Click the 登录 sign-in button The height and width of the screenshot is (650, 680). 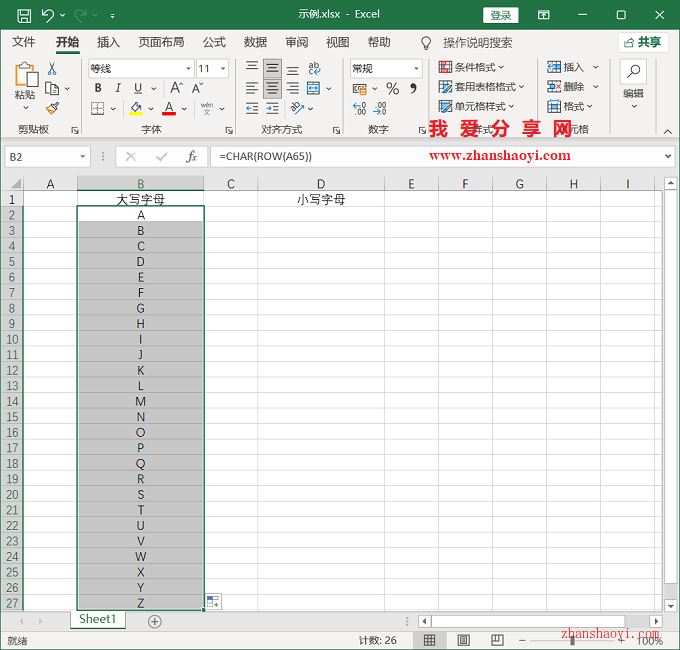coord(500,16)
